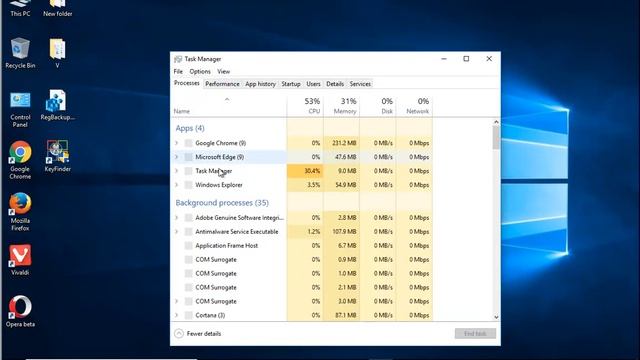Switch to the Services tab
Image resolution: width=640 pixels, height=360 pixels.
point(360,84)
